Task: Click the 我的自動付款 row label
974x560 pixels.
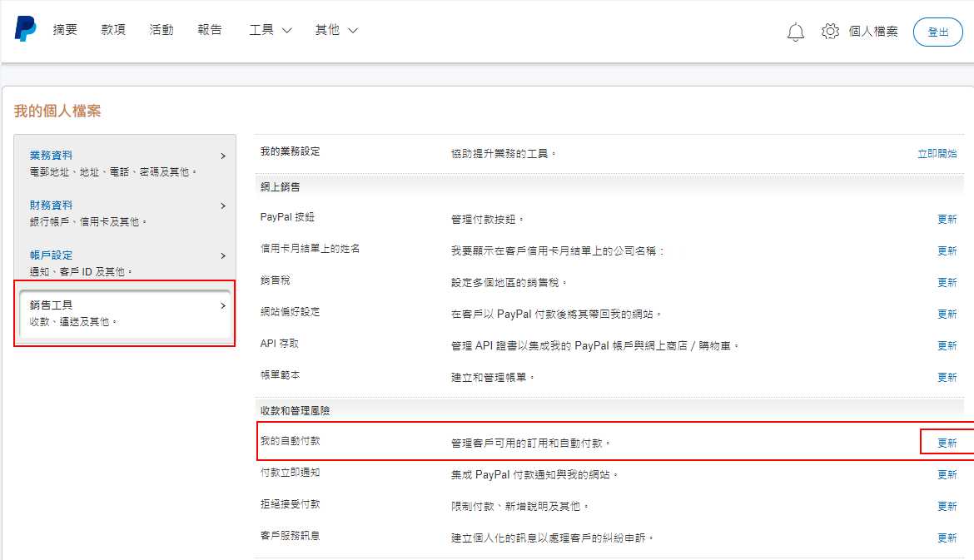Action: tap(290, 441)
